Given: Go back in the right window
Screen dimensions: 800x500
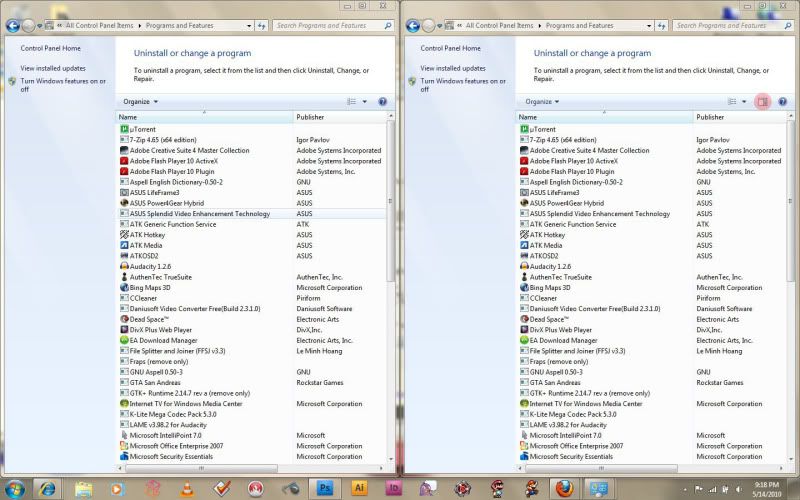Looking at the screenshot, I should [413, 26].
